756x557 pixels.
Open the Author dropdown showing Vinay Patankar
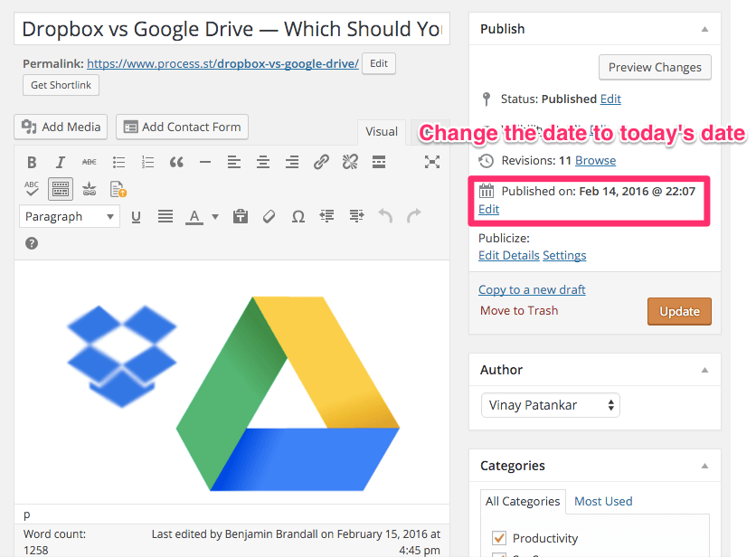coord(550,405)
